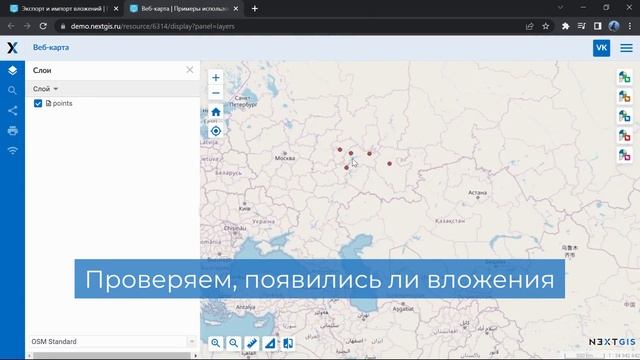Click the second map tool icon on right
The image size is (640, 360).
coord(624,97)
